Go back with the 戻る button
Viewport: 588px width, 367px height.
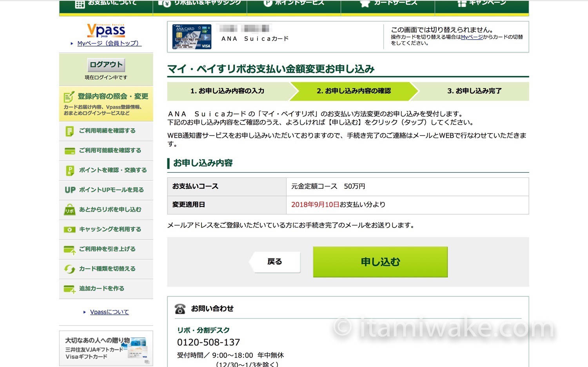tap(275, 262)
